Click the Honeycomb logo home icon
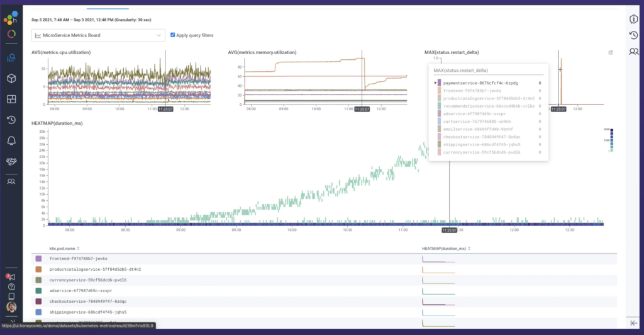Screen dimensions: 644x335 point(11,18)
